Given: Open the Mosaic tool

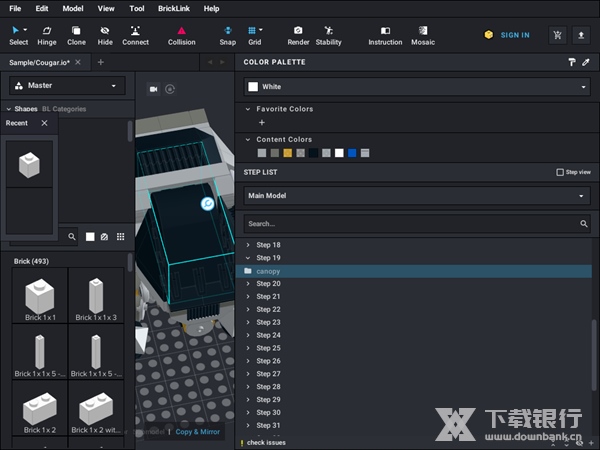Looking at the screenshot, I should pos(423,35).
